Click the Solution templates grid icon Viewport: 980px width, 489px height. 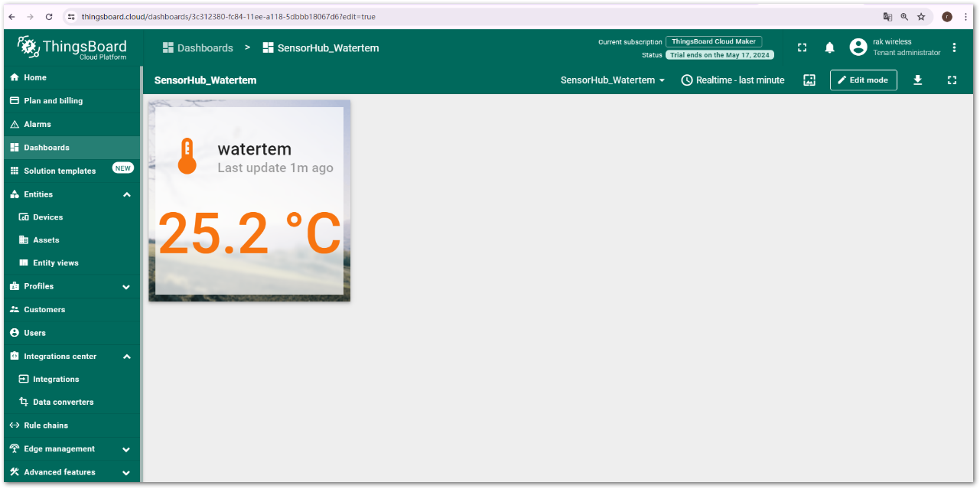[15, 171]
